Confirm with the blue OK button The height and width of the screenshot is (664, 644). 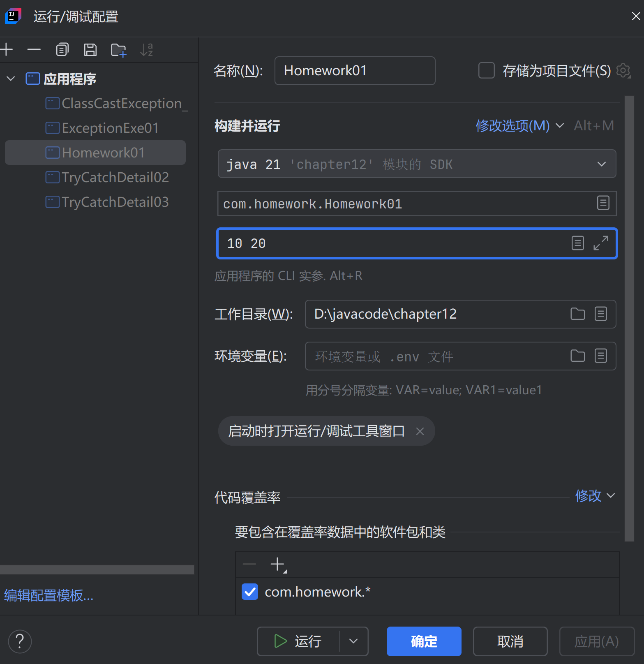pos(424,641)
